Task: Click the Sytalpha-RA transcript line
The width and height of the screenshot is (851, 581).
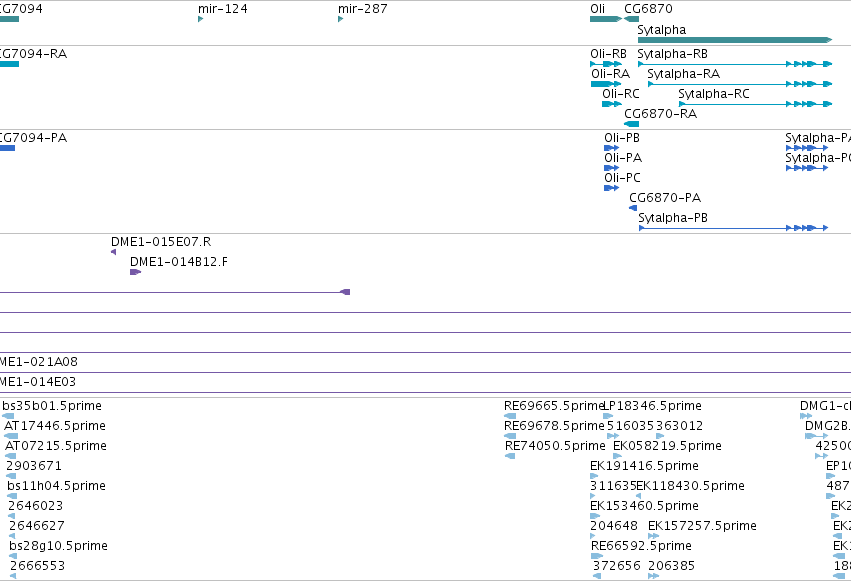Action: click(740, 84)
